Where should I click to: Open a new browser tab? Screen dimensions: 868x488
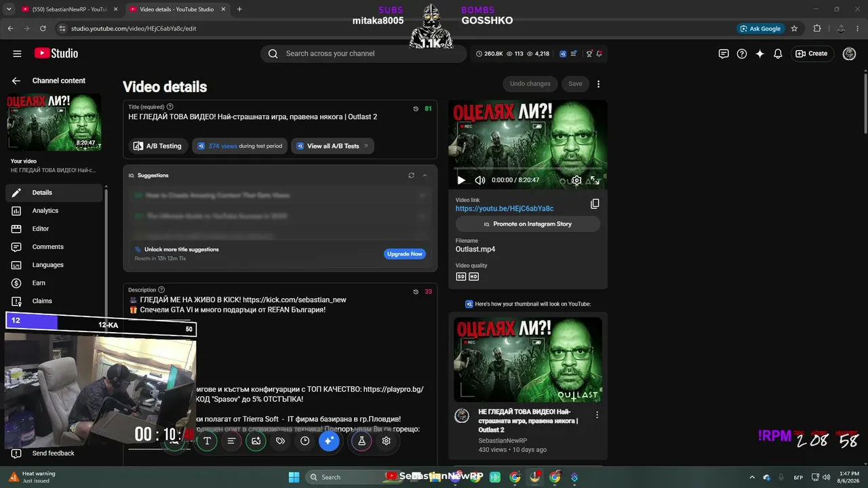coord(239,9)
